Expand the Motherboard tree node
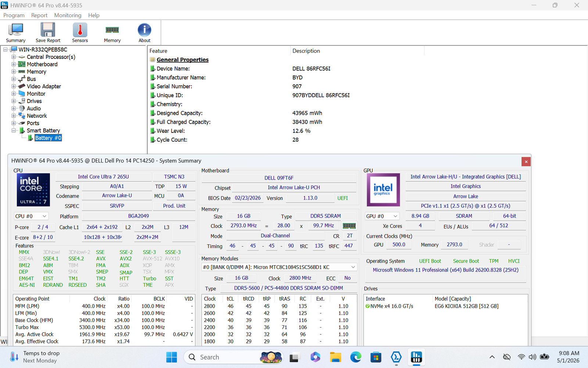 (x=14, y=64)
